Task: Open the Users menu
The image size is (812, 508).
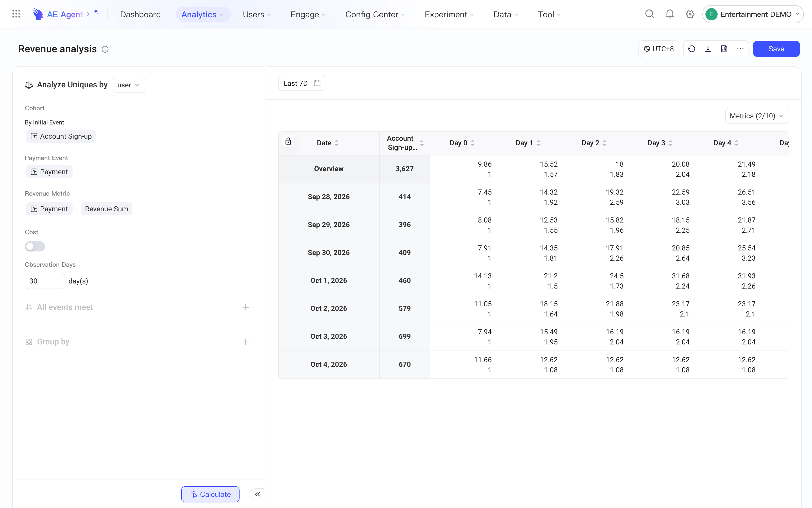Action: tap(257, 14)
